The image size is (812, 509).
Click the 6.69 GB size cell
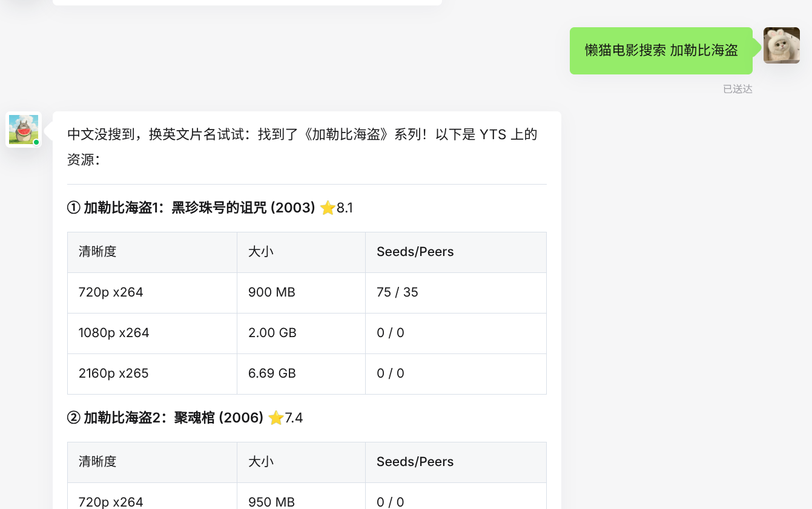(301, 374)
